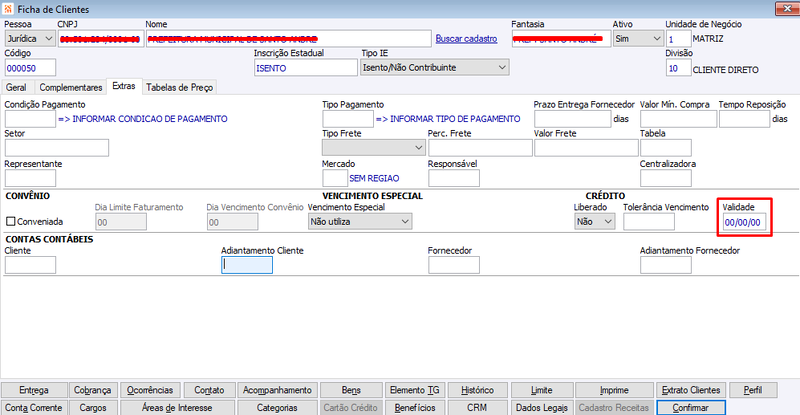Toggle the Conveniada checkbox
The width and height of the screenshot is (800, 415).
coord(11,222)
